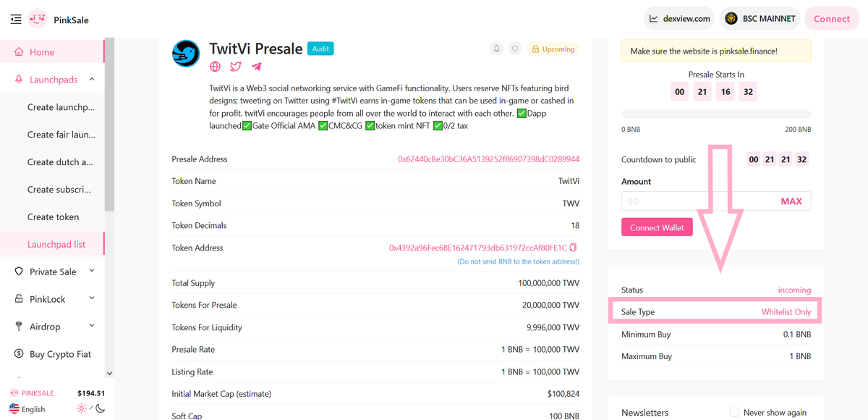Click the Tokens For Liquidity value
The height and width of the screenshot is (420, 868).
pos(553,327)
